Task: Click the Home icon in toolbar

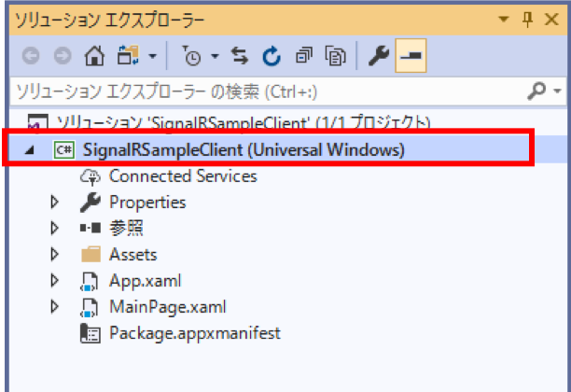Action: click(x=94, y=56)
